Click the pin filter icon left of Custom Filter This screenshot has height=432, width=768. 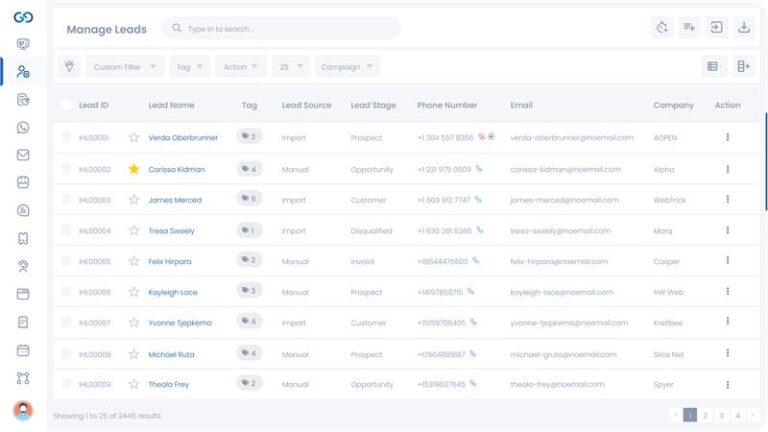[70, 66]
